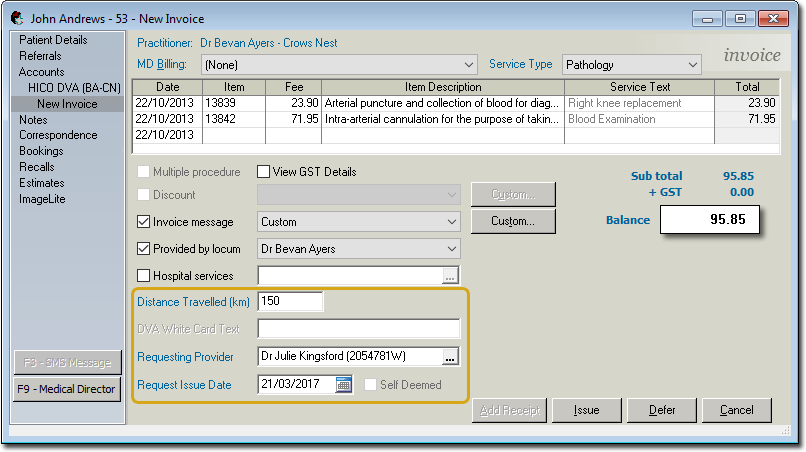Select Patient Details in the sidebar
Image resolution: width=806 pixels, height=452 pixels.
(x=53, y=40)
